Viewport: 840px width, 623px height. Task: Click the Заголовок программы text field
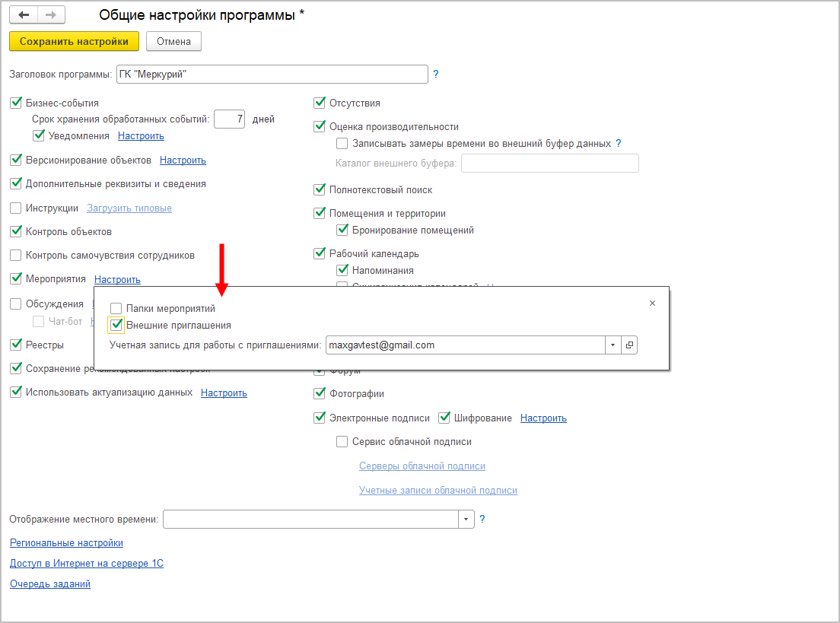tap(272, 75)
